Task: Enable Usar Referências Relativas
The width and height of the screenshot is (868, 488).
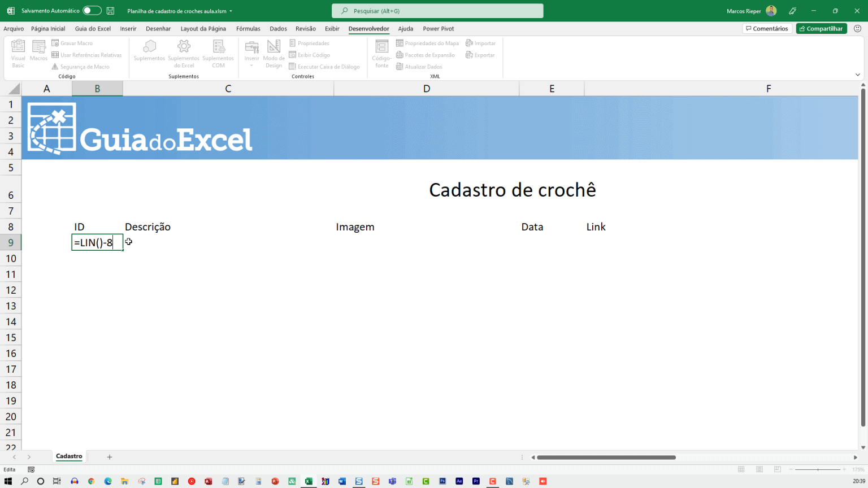Action: coord(87,55)
